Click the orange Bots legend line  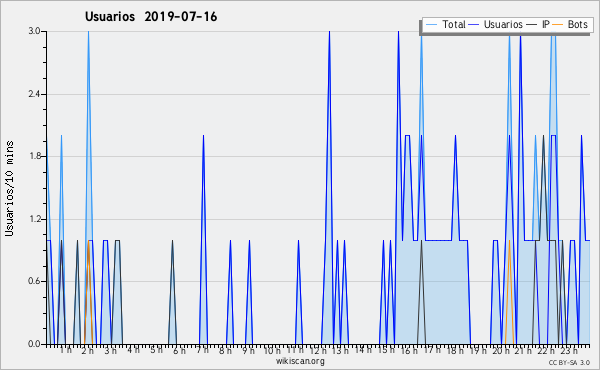tap(559, 25)
